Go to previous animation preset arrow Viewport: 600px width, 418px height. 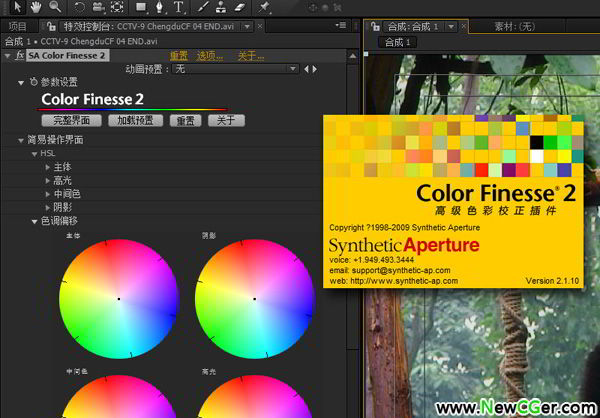[x=306, y=69]
